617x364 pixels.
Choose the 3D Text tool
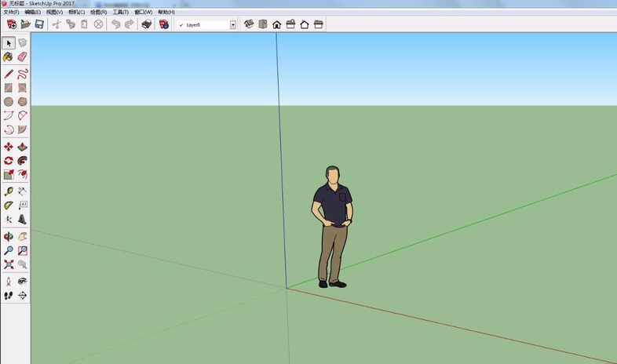click(23, 220)
